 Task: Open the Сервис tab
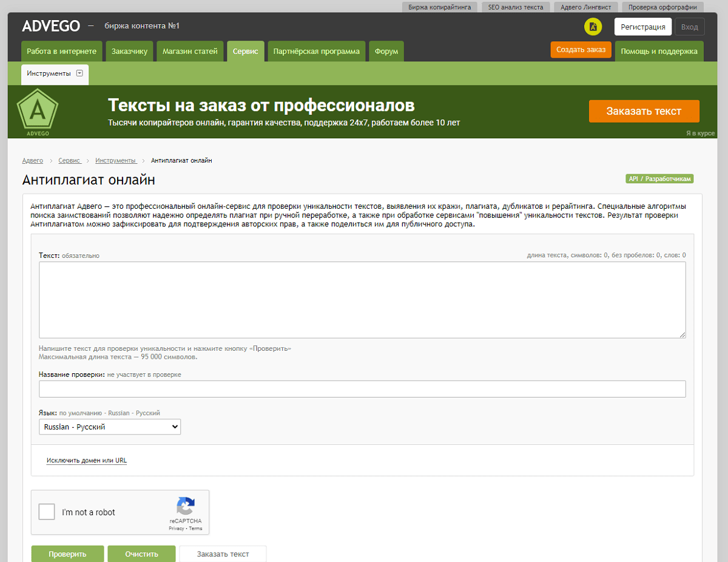(245, 52)
